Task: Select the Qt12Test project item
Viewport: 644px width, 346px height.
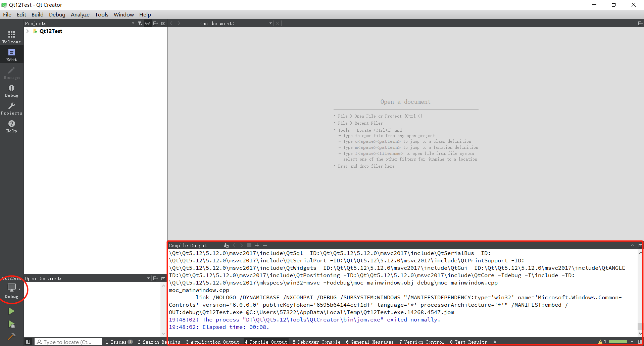Action: [x=51, y=31]
